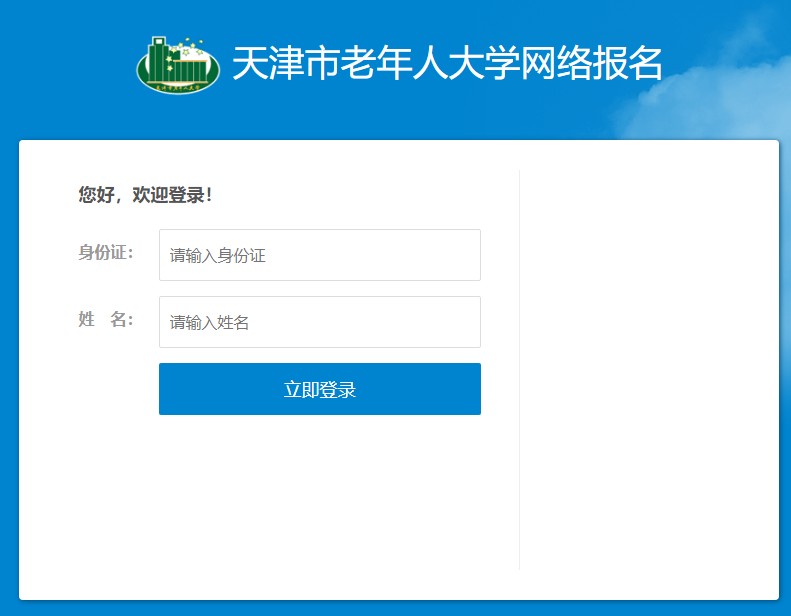Screen dimensions: 791x616
Task: Focus the 身份证 ID card input field
Action: click(320, 255)
